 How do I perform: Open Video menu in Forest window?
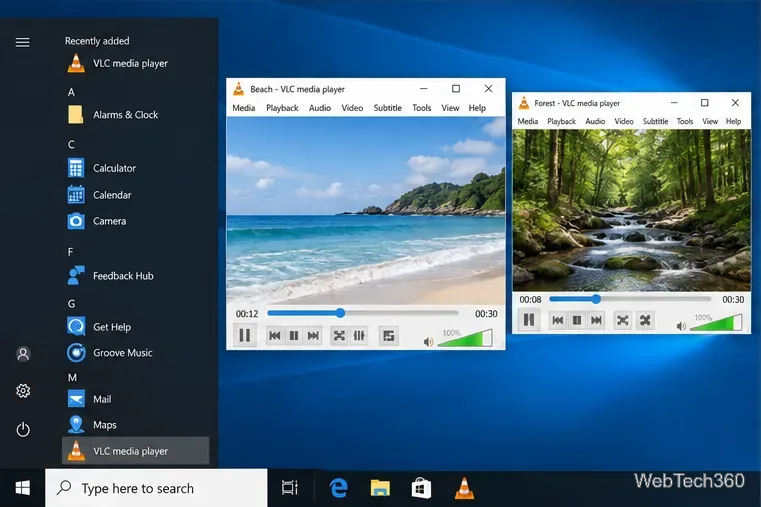click(x=624, y=121)
